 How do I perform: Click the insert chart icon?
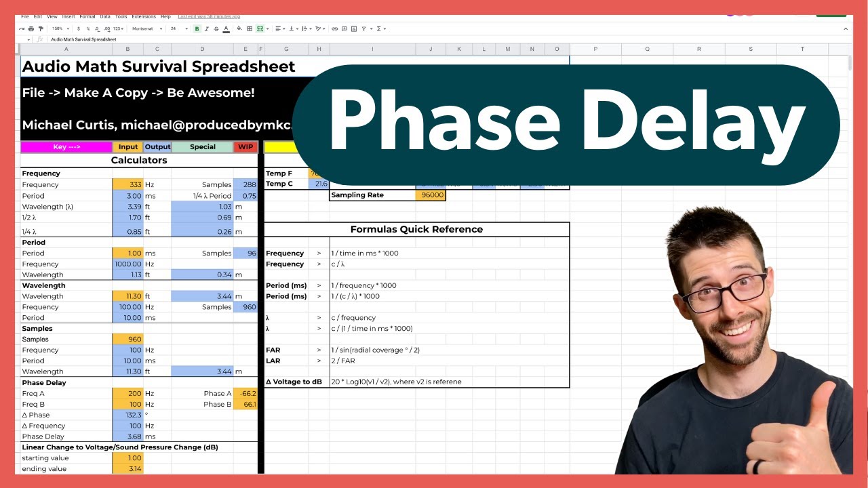(x=354, y=28)
